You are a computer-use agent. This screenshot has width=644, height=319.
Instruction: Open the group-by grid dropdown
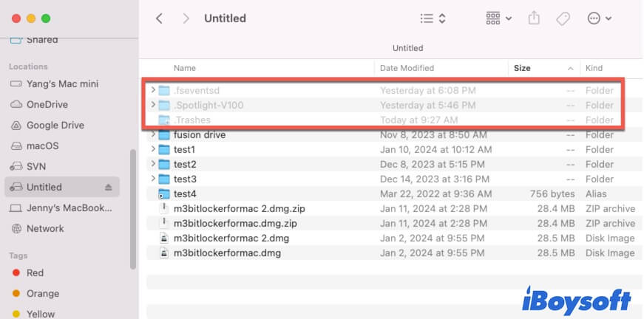499,18
